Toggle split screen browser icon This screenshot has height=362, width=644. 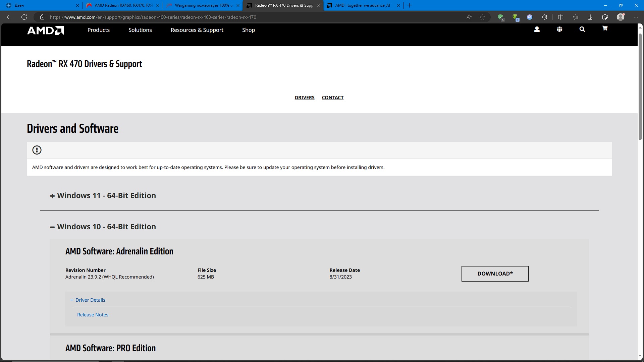560,17
